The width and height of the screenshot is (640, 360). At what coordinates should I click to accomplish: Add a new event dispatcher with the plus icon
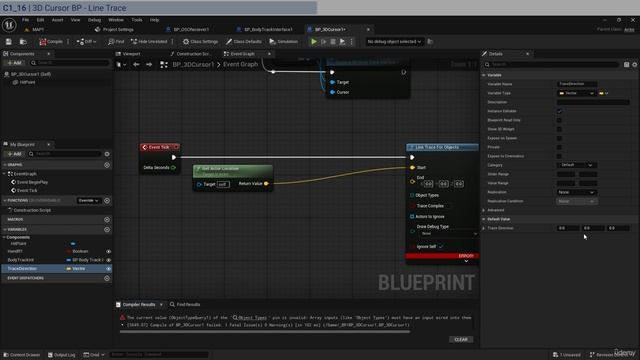pyautogui.click(x=107, y=278)
